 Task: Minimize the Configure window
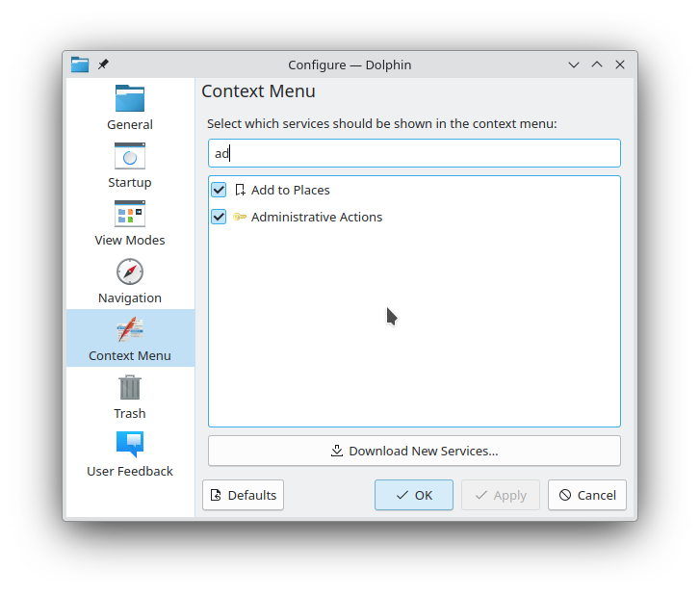click(574, 65)
